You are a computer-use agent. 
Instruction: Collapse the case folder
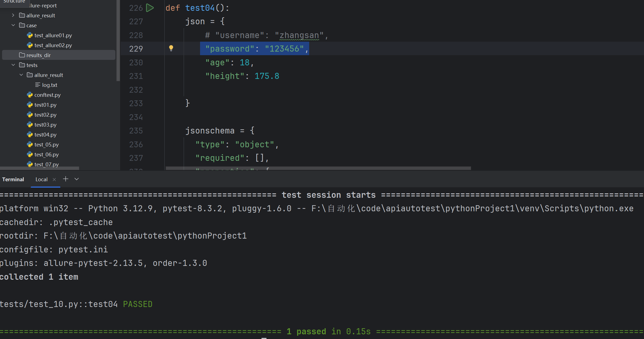13,25
